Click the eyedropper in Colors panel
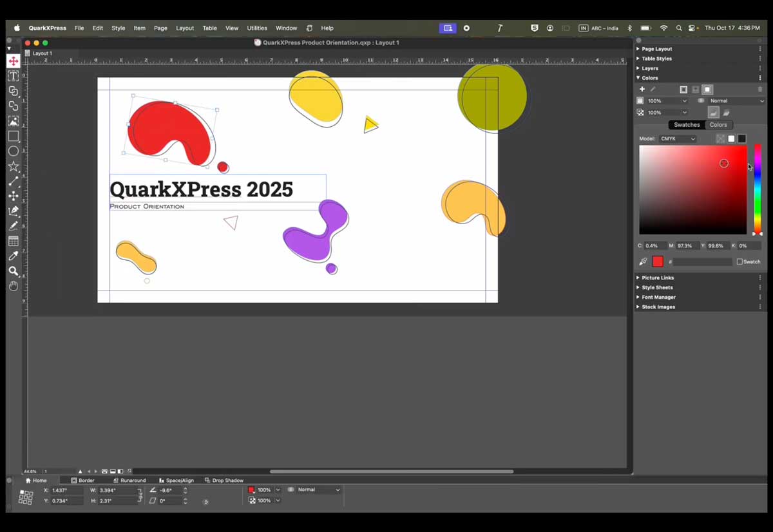Image resolution: width=773 pixels, height=532 pixels. click(x=643, y=261)
